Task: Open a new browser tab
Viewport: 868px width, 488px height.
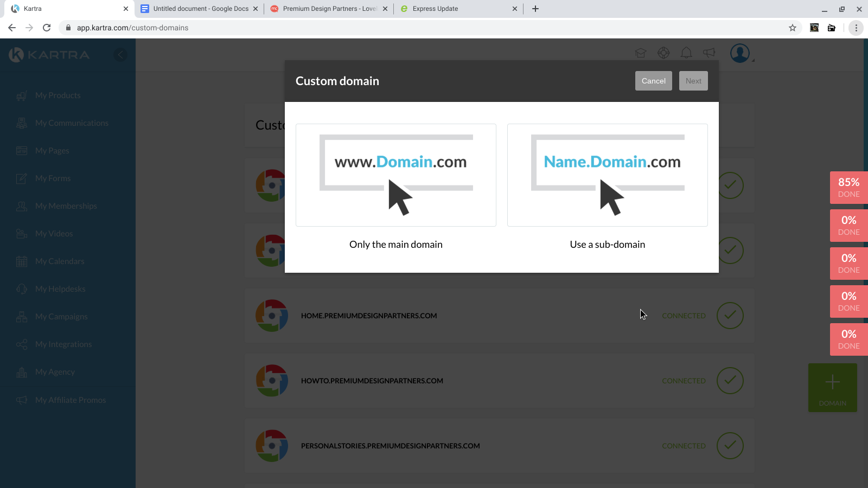Action: pos(535,9)
